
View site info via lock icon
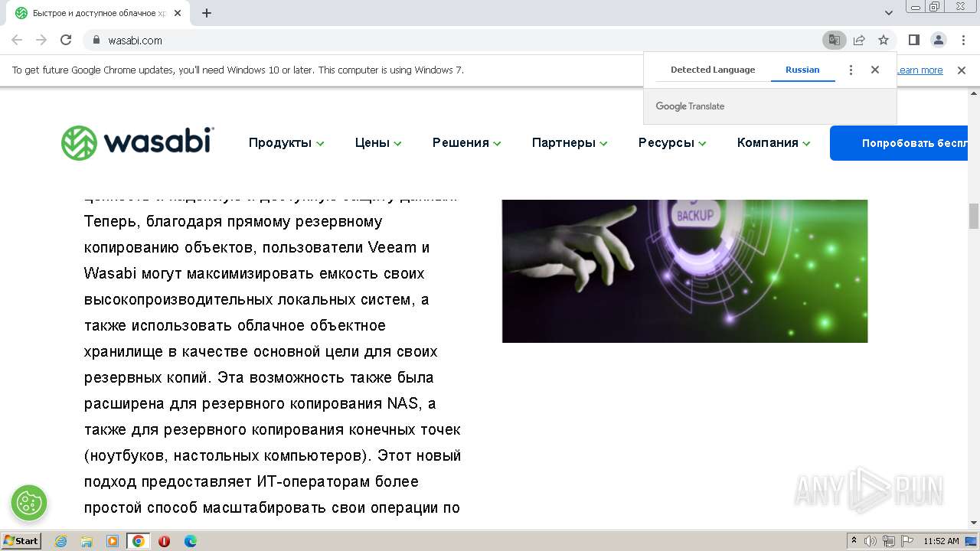tap(96, 40)
